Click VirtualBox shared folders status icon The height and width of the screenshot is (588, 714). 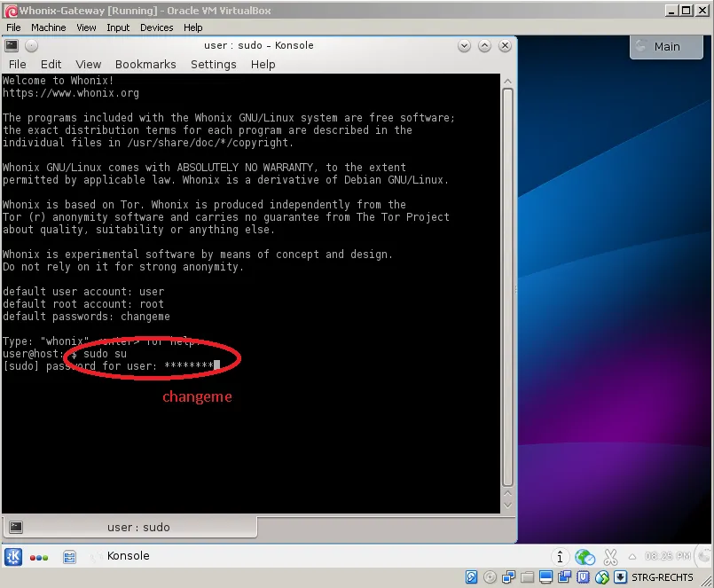(x=527, y=577)
